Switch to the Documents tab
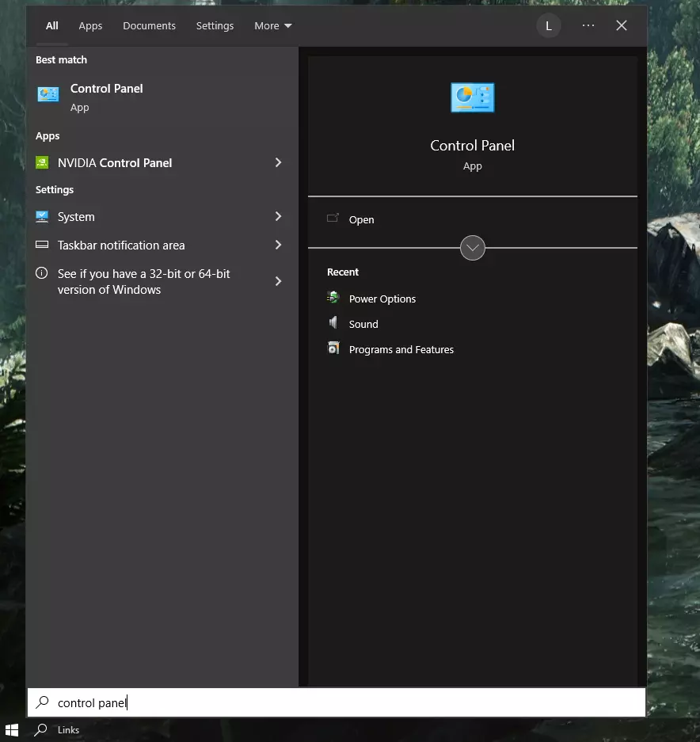This screenshot has height=742, width=700. click(x=149, y=26)
